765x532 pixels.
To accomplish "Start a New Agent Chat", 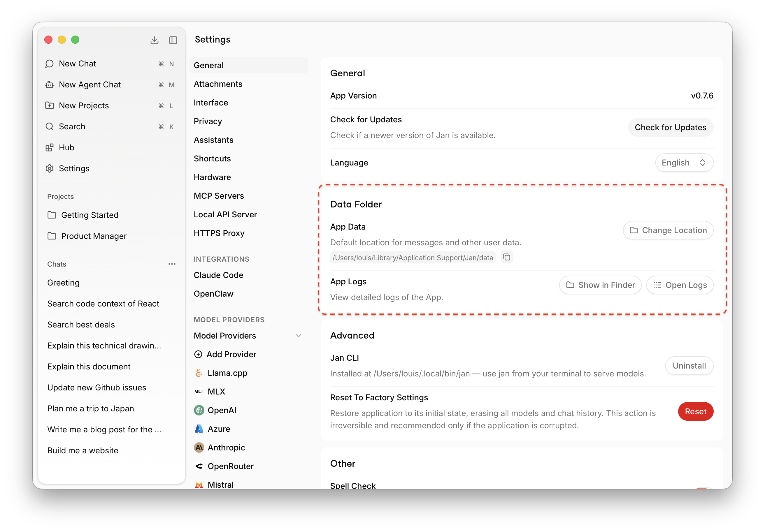I will pyautogui.click(x=90, y=84).
